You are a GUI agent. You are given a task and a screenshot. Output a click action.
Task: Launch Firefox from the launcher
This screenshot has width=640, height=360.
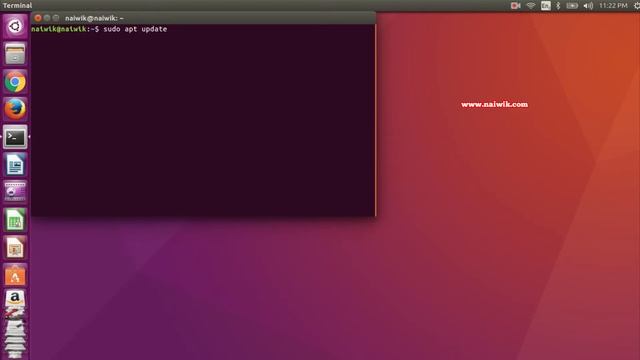[15, 109]
